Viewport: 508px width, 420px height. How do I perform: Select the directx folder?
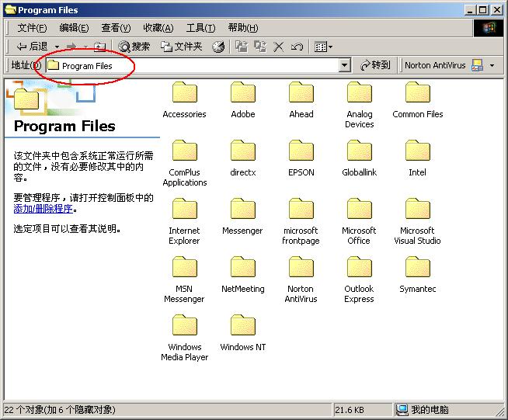243,158
